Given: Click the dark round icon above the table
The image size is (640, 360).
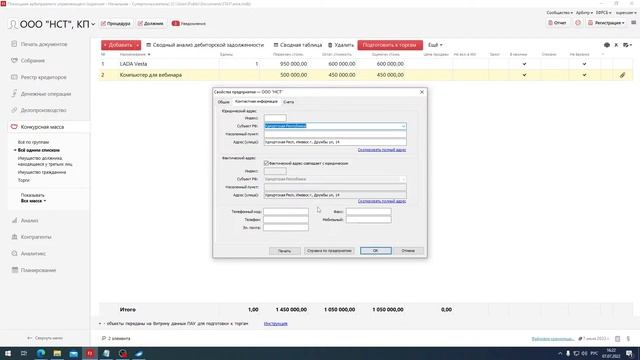Looking at the screenshot, I should point(607,45).
